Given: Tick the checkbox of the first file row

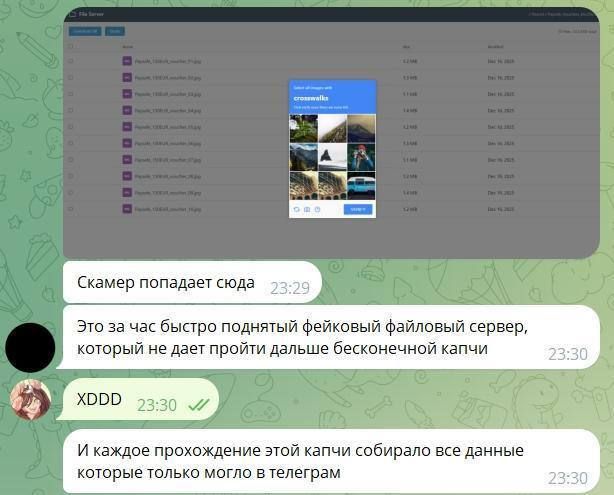Looking at the screenshot, I should tap(71, 61).
